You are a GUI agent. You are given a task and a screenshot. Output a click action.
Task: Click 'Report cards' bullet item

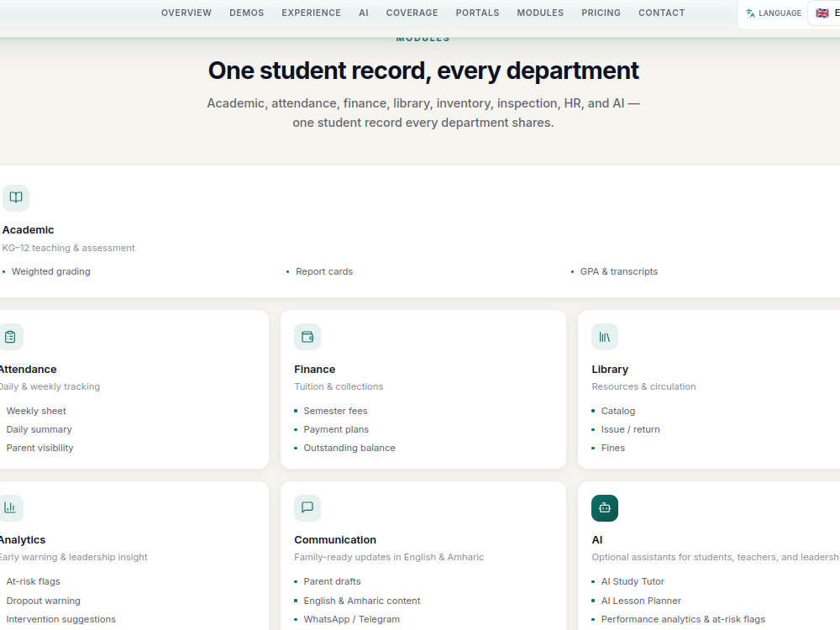pos(324,271)
